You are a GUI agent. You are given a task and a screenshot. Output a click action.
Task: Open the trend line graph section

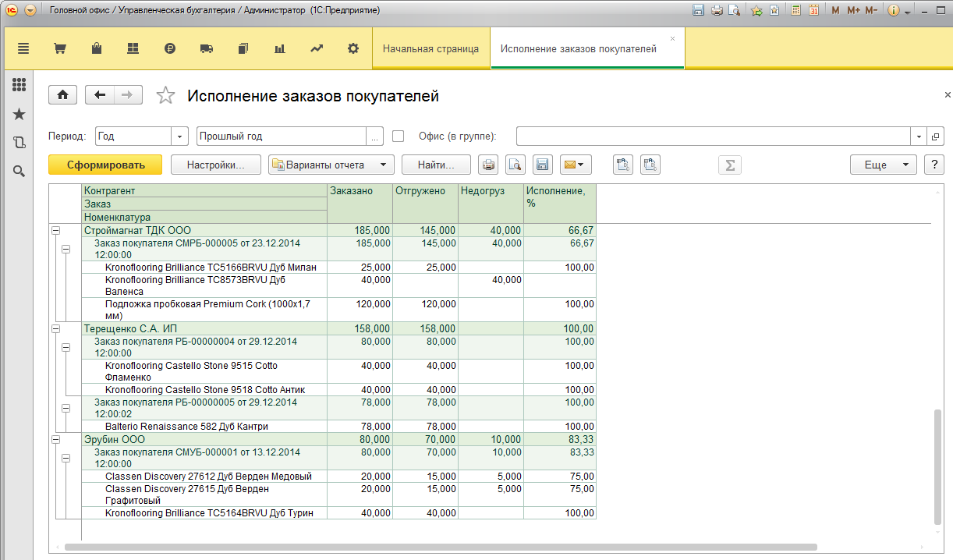pyautogui.click(x=317, y=48)
